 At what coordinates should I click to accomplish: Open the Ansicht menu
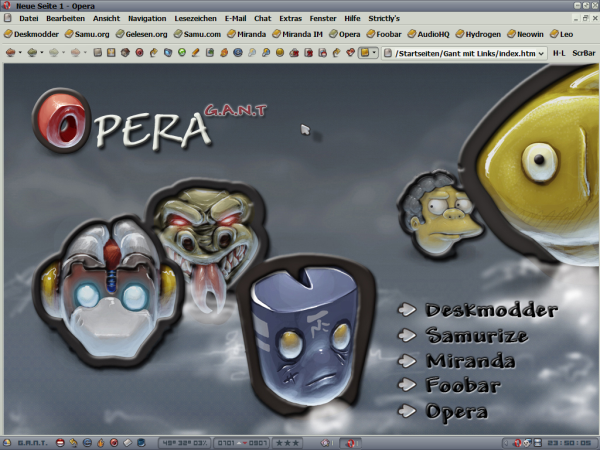[x=106, y=18]
